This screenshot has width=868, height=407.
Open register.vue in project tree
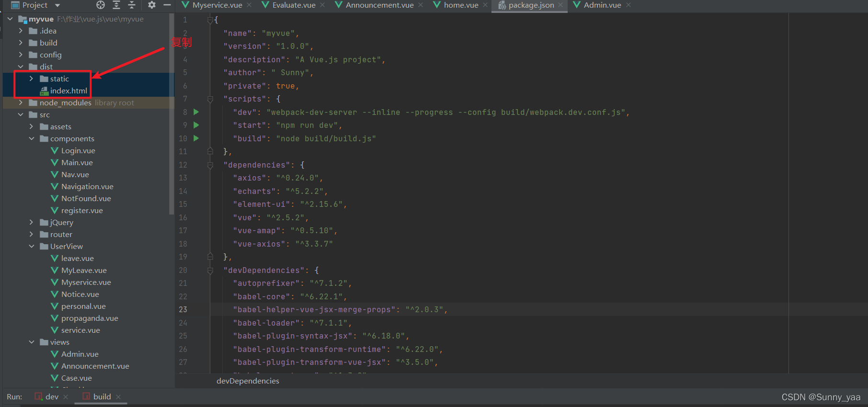[x=82, y=210]
